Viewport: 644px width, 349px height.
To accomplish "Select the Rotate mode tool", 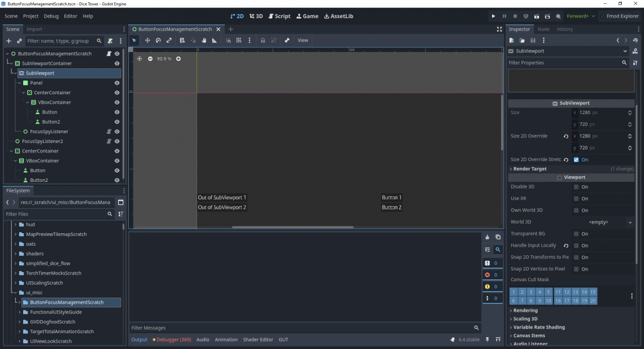I will tap(158, 40).
